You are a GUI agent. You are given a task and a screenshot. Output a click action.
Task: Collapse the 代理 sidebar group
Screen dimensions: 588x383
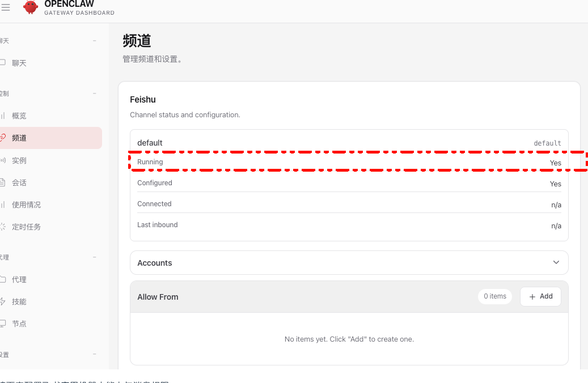click(x=95, y=257)
